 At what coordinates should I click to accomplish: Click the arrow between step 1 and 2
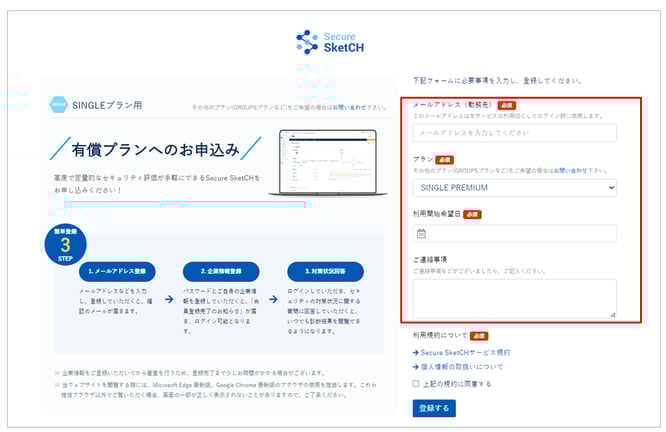[166, 298]
